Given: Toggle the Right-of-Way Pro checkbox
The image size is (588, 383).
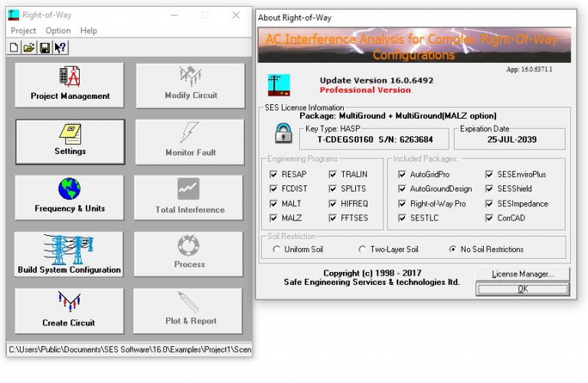Looking at the screenshot, I should point(402,204).
